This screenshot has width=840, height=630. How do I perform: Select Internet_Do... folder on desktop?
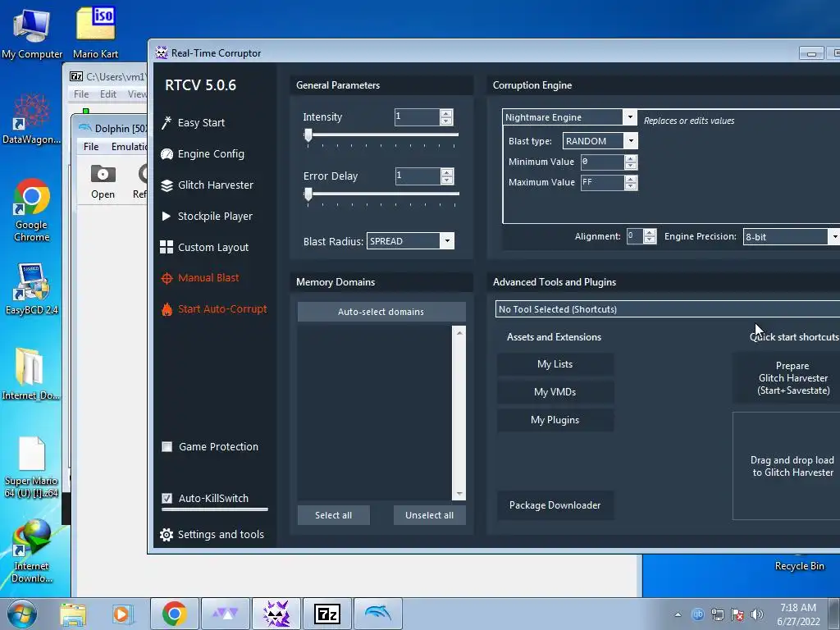pos(30,374)
